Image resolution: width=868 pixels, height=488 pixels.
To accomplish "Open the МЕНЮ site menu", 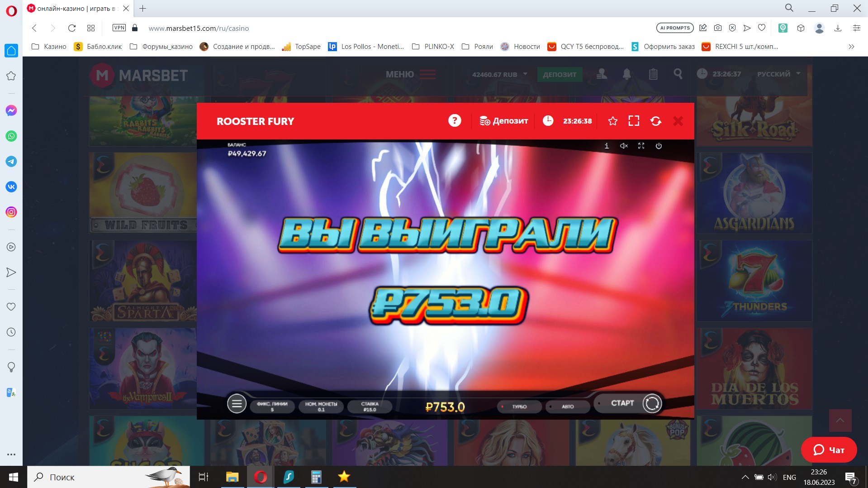I will (410, 74).
